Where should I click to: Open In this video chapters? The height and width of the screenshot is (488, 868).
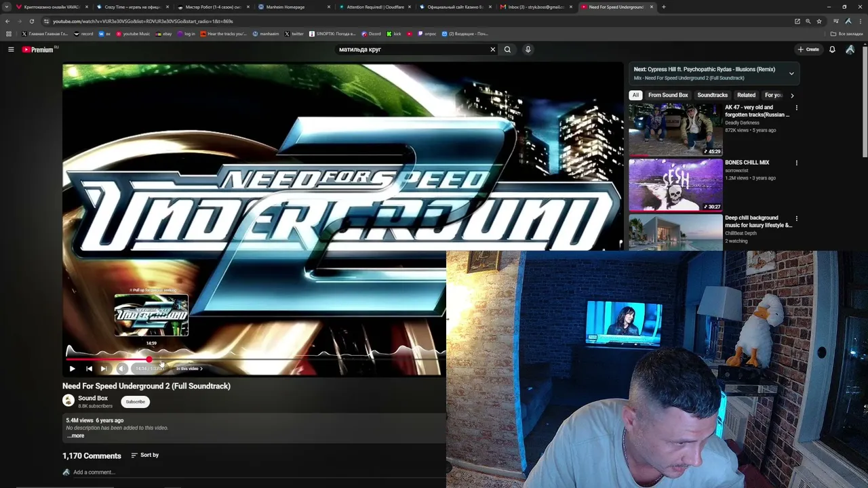click(189, 369)
